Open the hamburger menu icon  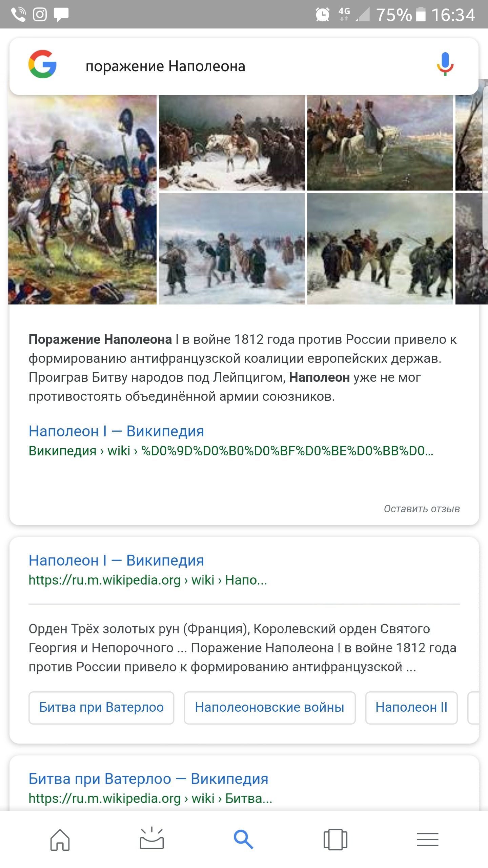coord(427,840)
